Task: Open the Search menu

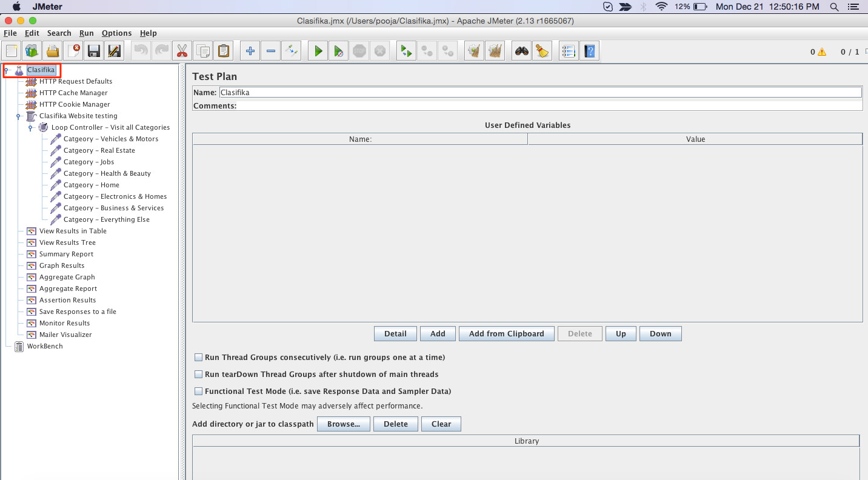Action: [x=59, y=33]
